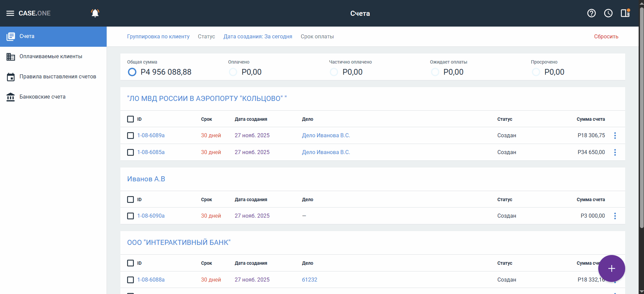Open the time tracking clock icon
The height and width of the screenshot is (294, 644).
608,13
